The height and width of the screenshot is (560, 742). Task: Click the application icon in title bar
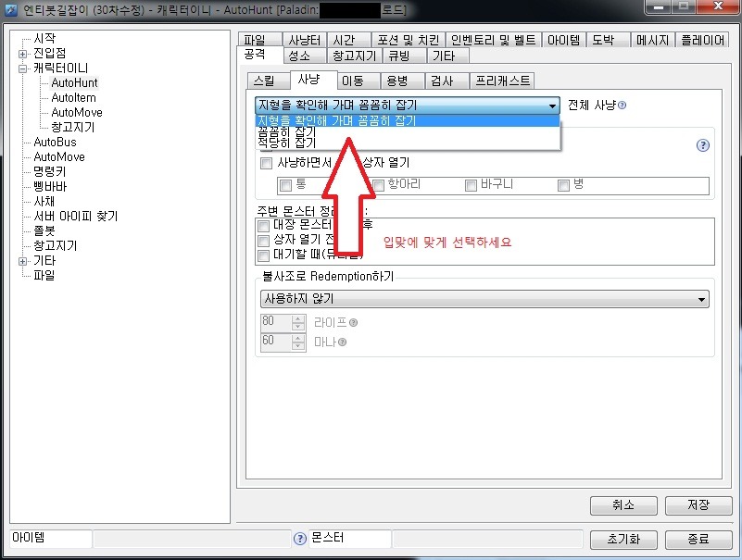point(10,9)
